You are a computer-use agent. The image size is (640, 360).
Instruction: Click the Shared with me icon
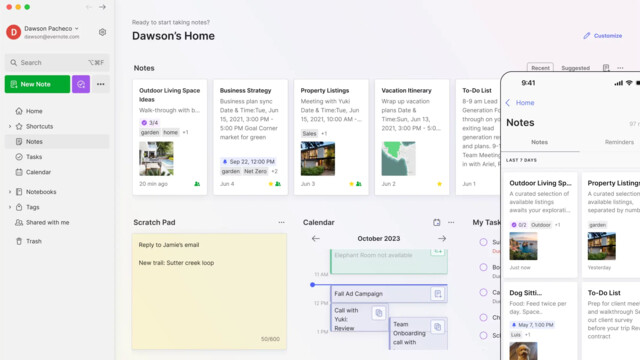click(19, 222)
